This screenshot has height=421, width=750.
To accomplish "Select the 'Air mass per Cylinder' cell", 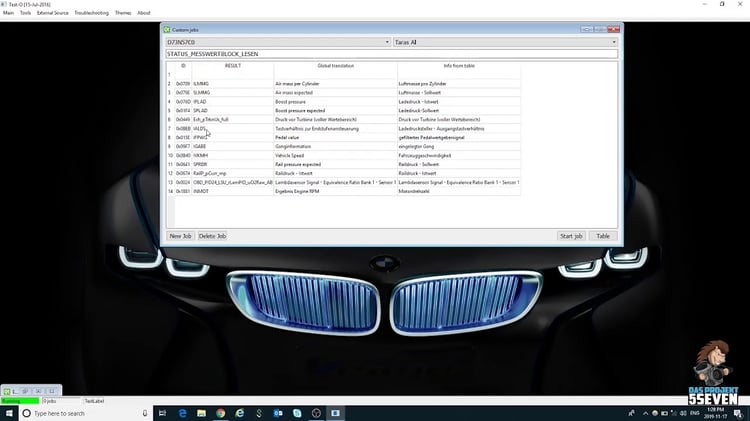I will pyautogui.click(x=335, y=84).
